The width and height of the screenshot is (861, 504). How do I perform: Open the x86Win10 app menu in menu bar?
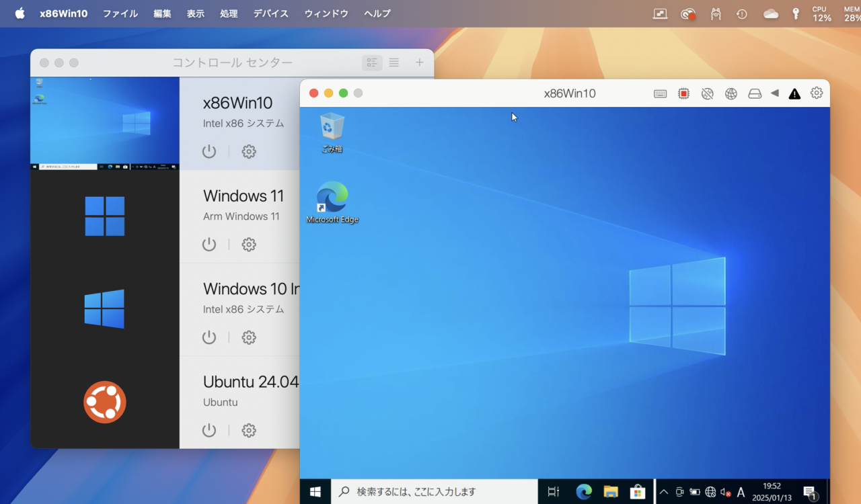pos(63,13)
